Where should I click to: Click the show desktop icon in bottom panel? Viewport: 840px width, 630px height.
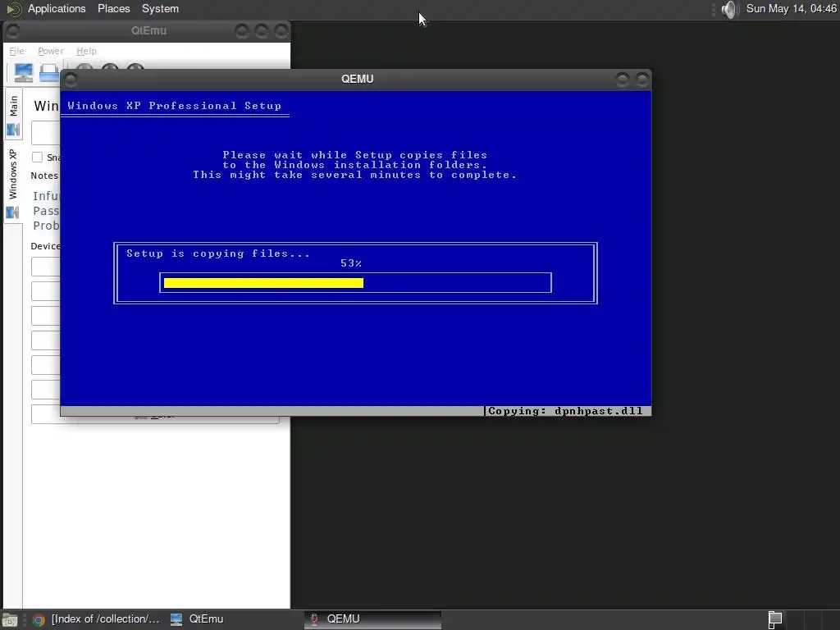10,620
